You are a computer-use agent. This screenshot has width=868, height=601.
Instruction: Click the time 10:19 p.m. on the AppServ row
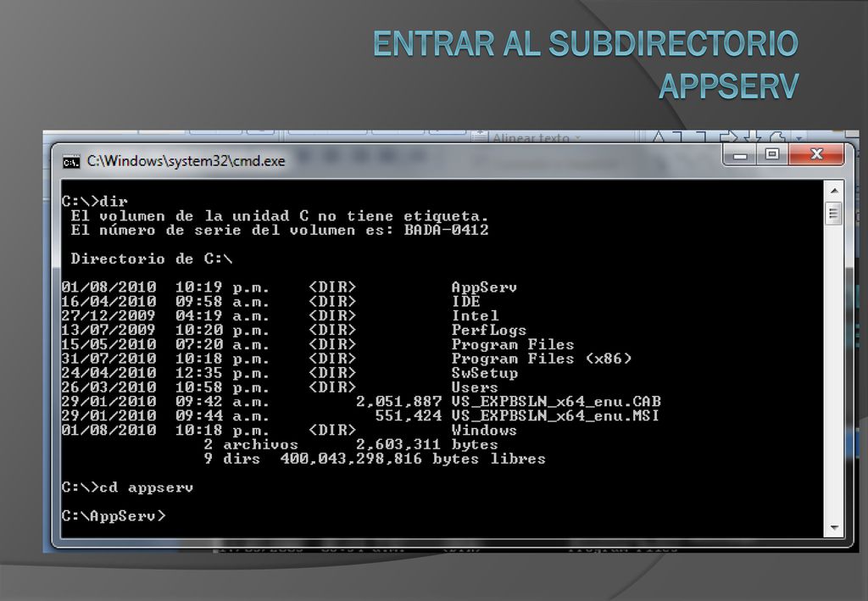(x=223, y=287)
